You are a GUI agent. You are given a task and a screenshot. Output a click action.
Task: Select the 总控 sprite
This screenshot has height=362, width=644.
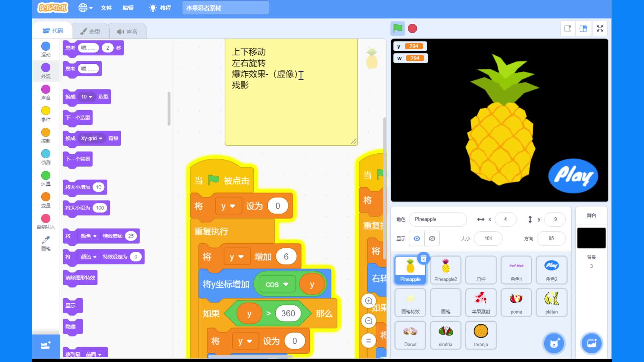[x=481, y=270]
